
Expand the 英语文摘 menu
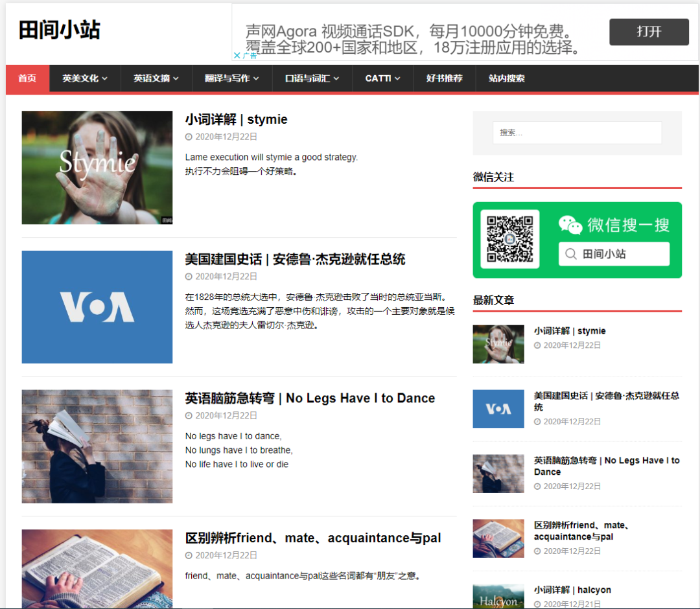click(156, 78)
